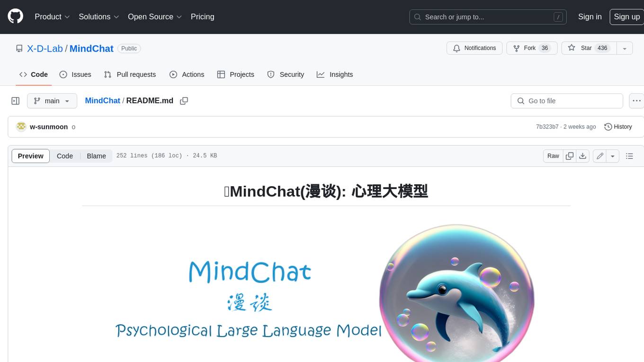Open commit 7b323b7
644x362 pixels.
click(x=547, y=127)
